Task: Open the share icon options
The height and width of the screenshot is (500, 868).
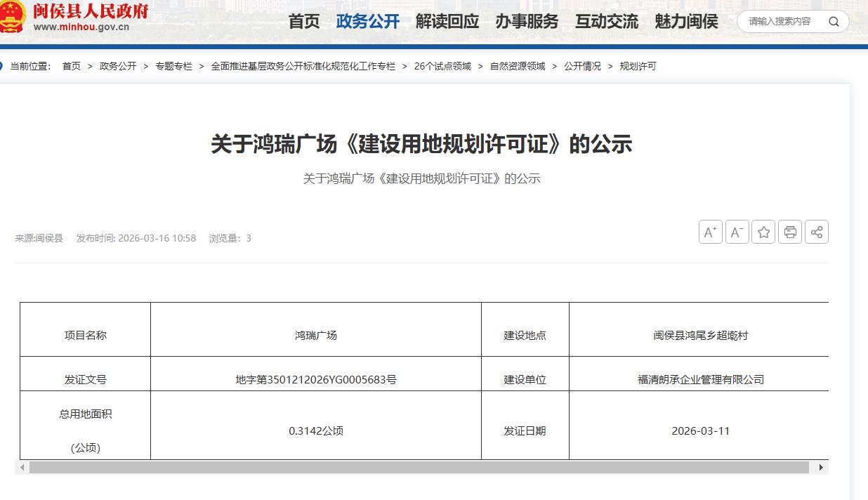Action: point(817,232)
